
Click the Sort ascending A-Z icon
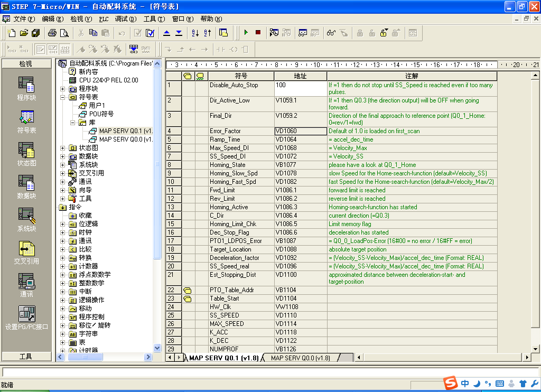coord(195,33)
